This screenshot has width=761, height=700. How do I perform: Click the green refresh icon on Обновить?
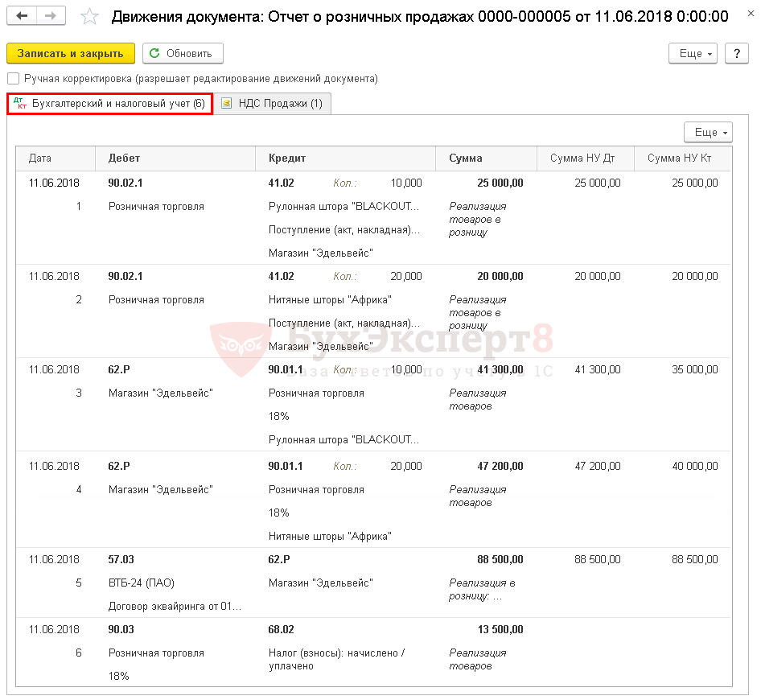click(x=155, y=53)
